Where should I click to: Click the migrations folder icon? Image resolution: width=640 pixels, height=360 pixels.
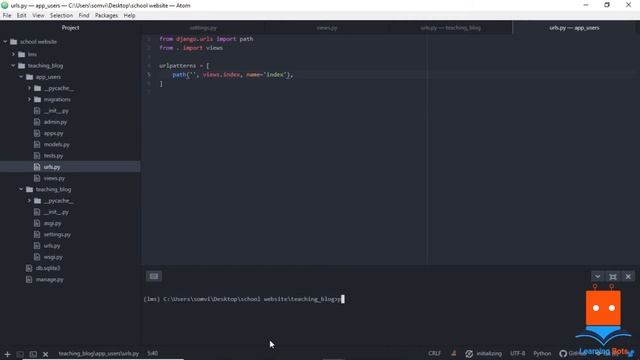tap(38, 99)
